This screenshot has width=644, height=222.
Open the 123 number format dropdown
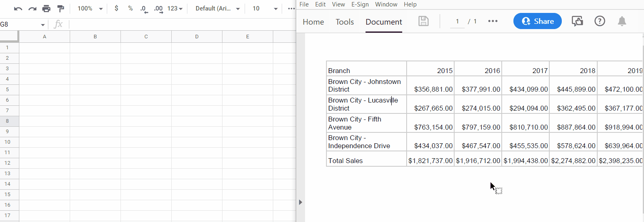coord(175,8)
